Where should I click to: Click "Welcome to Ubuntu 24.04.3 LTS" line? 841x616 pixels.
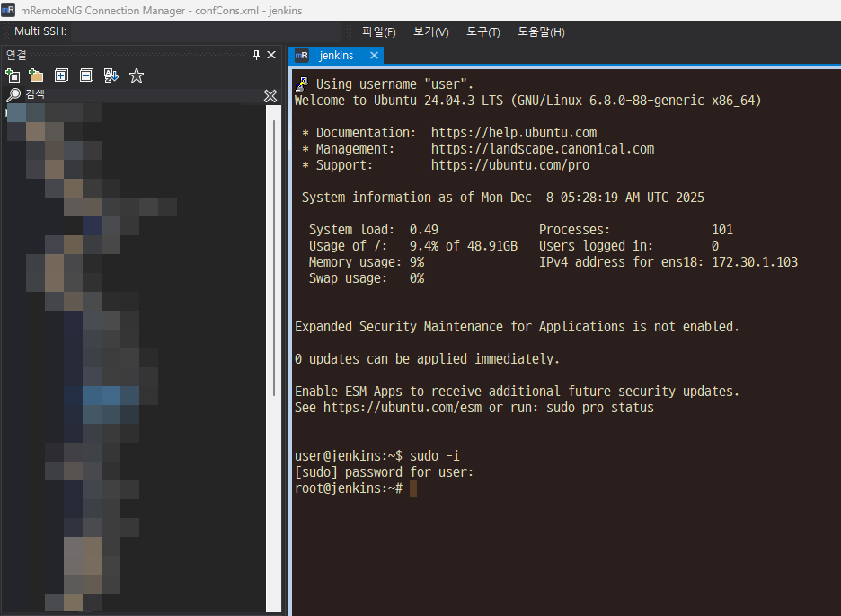(x=527, y=101)
